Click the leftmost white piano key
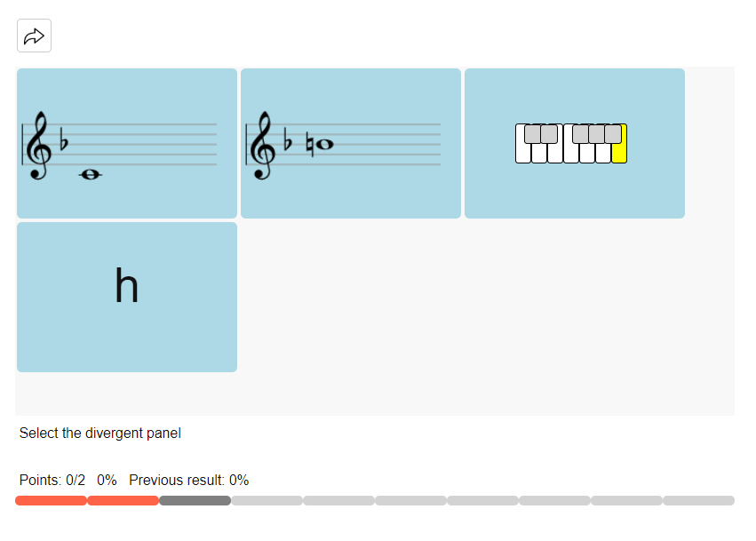 coord(522,153)
